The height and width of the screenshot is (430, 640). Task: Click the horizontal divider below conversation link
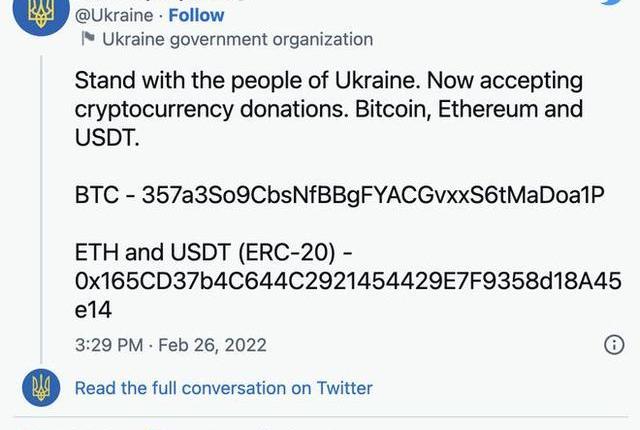click(320, 417)
